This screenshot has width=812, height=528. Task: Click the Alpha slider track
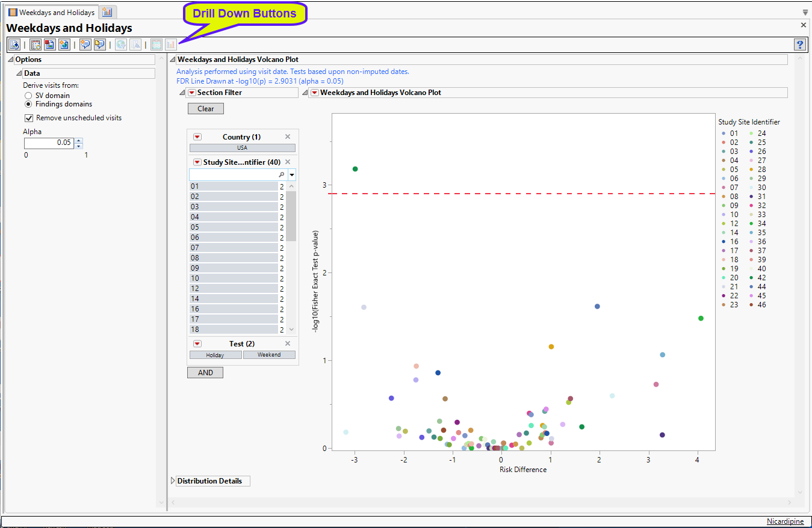(x=56, y=155)
